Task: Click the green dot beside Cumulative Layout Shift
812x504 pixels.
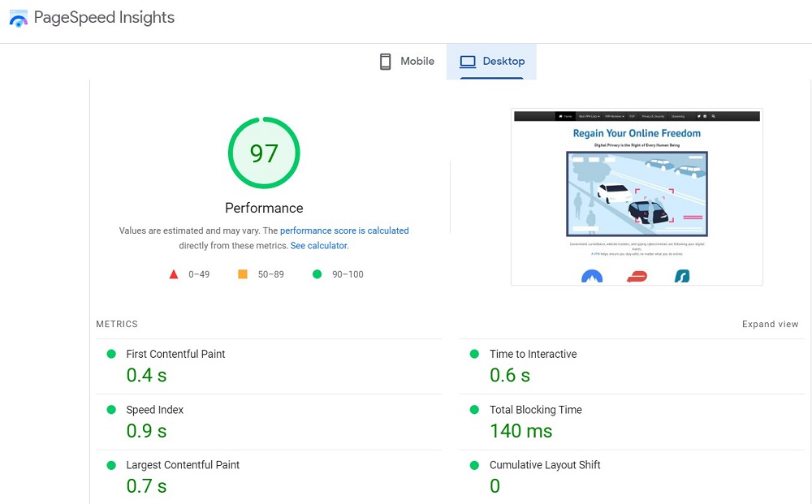Action: click(474, 465)
